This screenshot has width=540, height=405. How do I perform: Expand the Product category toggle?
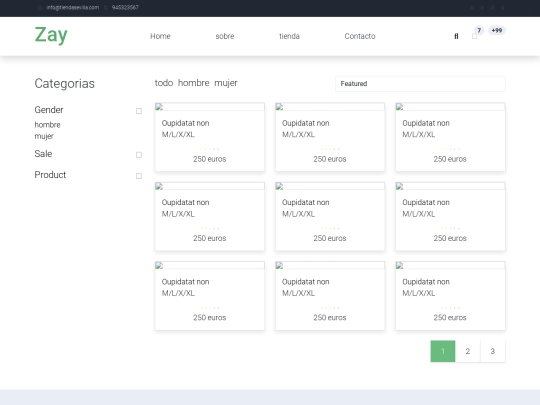(x=139, y=176)
